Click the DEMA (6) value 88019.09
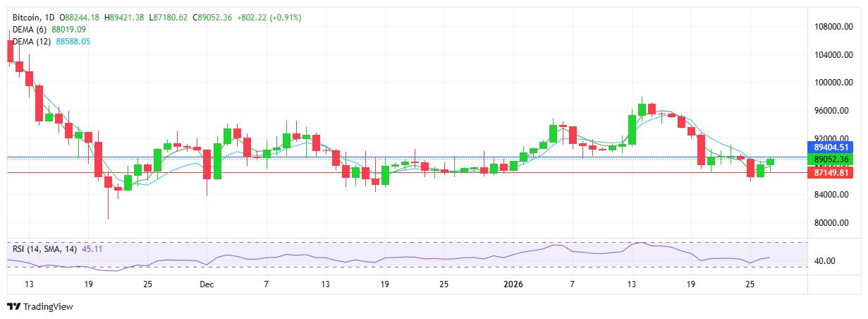Screen dimensions: 868x319 69,30
